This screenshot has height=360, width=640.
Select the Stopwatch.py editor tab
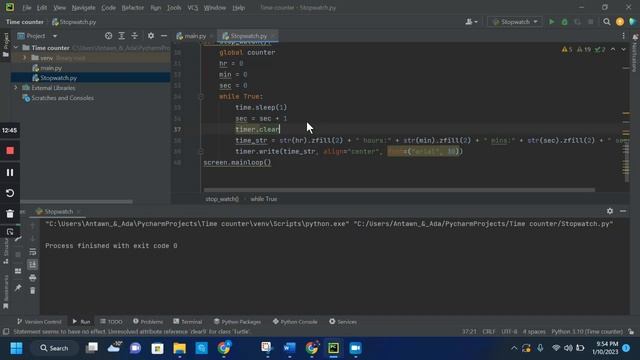(247, 36)
